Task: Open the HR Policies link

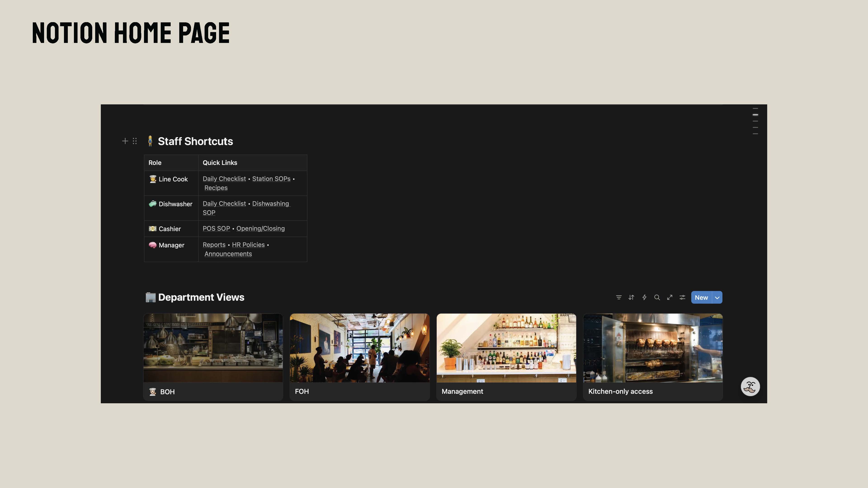Action: click(x=248, y=245)
